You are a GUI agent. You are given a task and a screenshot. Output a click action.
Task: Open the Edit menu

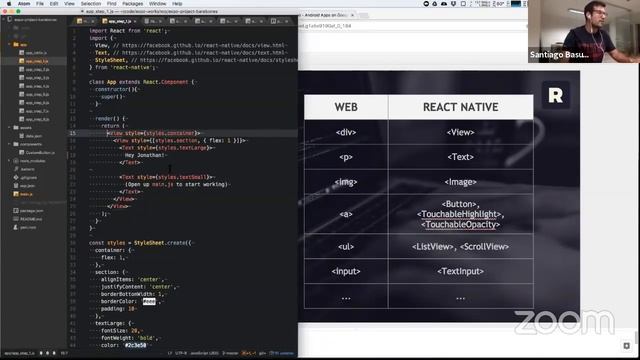(54, 4)
